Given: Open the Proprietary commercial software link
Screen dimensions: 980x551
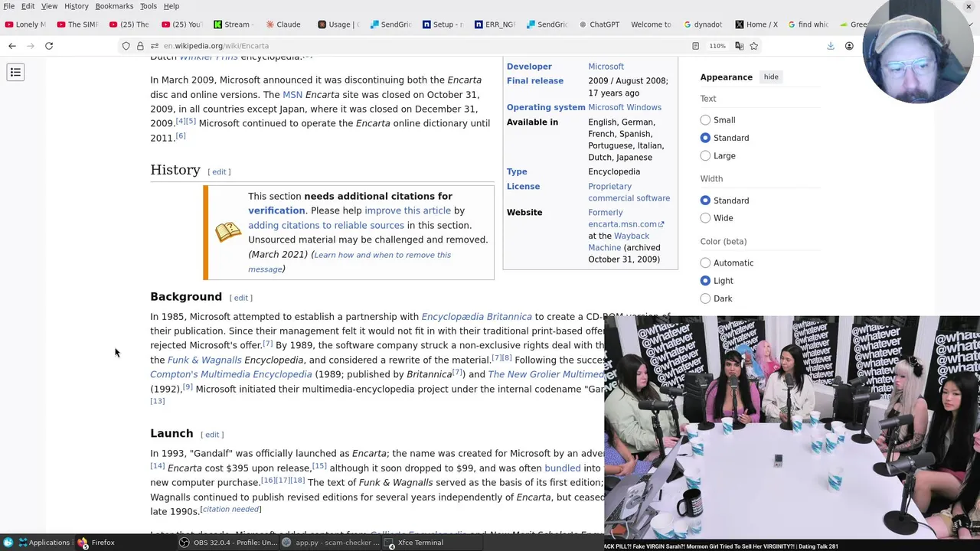Looking at the screenshot, I should tap(629, 192).
